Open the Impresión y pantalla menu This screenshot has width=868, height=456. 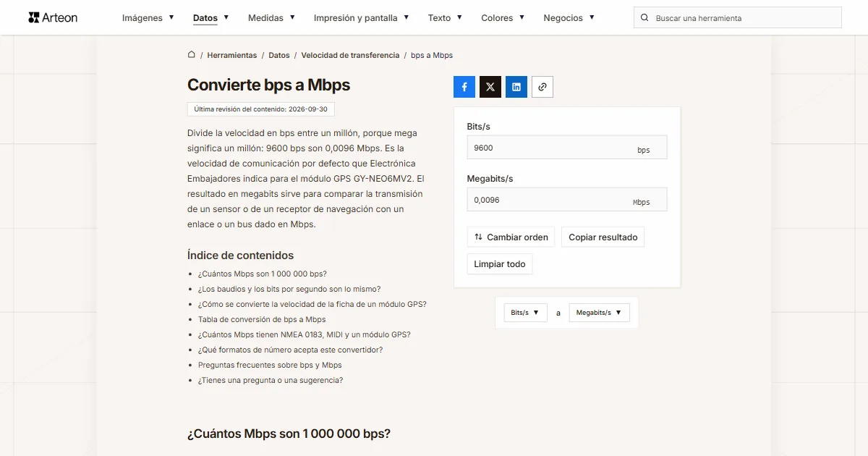pyautogui.click(x=362, y=18)
